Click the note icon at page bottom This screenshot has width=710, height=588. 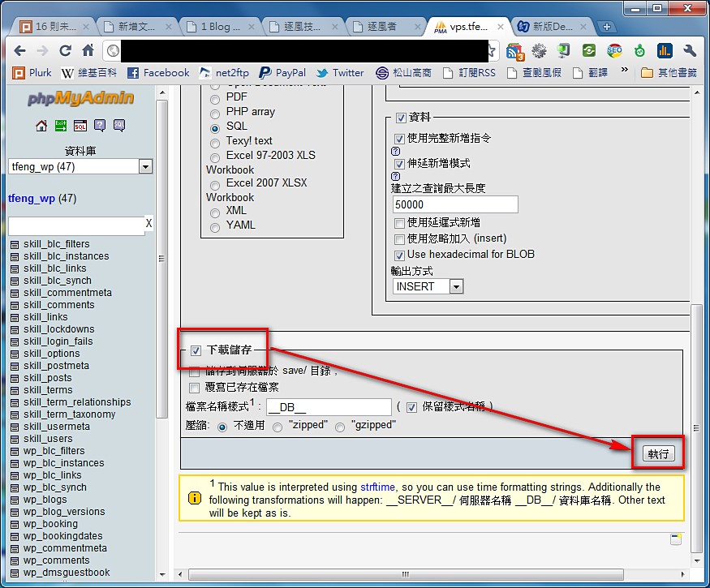coord(676,539)
